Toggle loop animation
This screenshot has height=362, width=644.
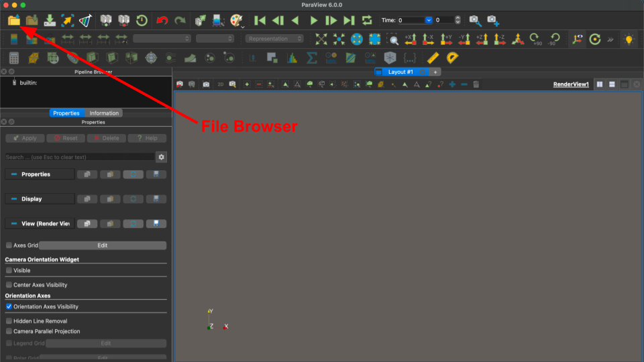point(367,20)
